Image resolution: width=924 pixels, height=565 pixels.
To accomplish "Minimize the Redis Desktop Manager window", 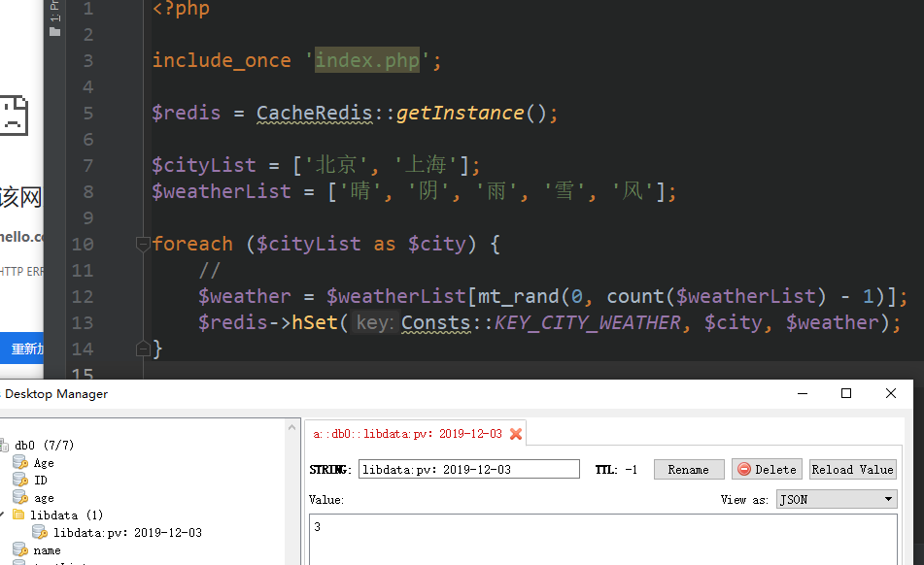I will [x=803, y=393].
